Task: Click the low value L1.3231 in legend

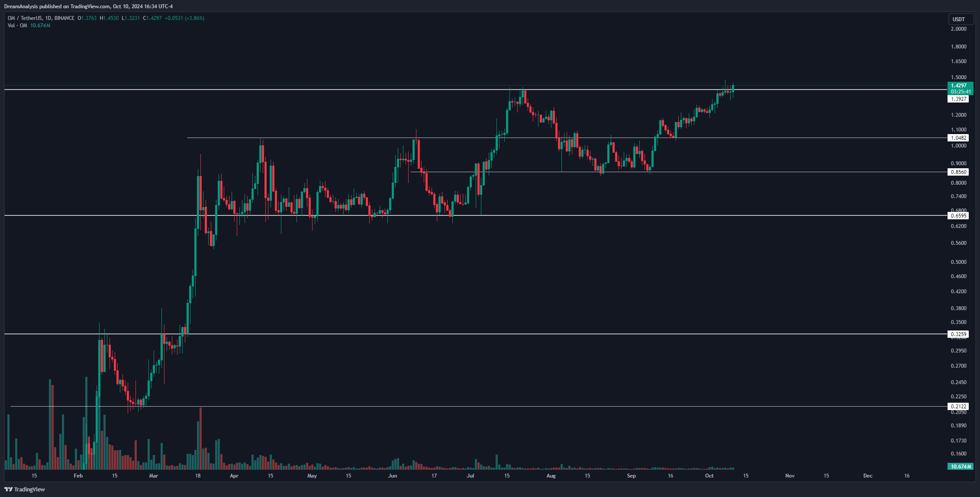Action: pyautogui.click(x=131, y=18)
